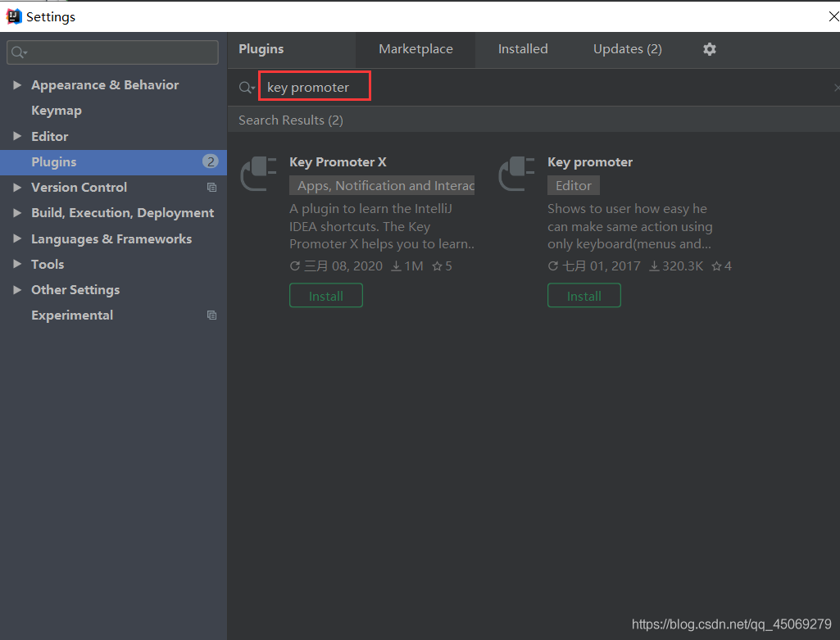The width and height of the screenshot is (840, 640).
Task: Open Key Promoter X plugin details
Action: click(x=338, y=162)
